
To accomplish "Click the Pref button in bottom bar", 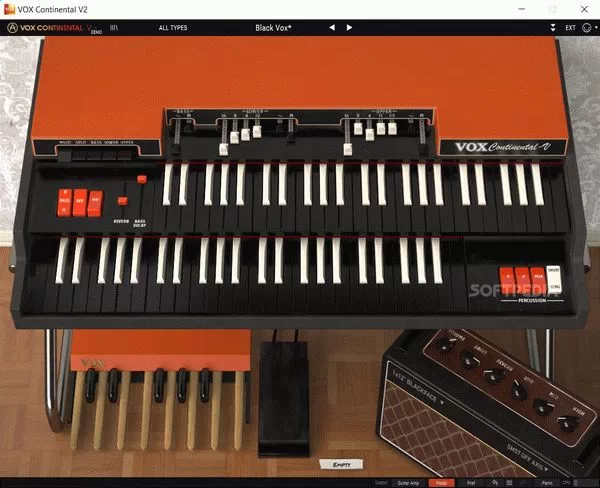I will click(471, 483).
